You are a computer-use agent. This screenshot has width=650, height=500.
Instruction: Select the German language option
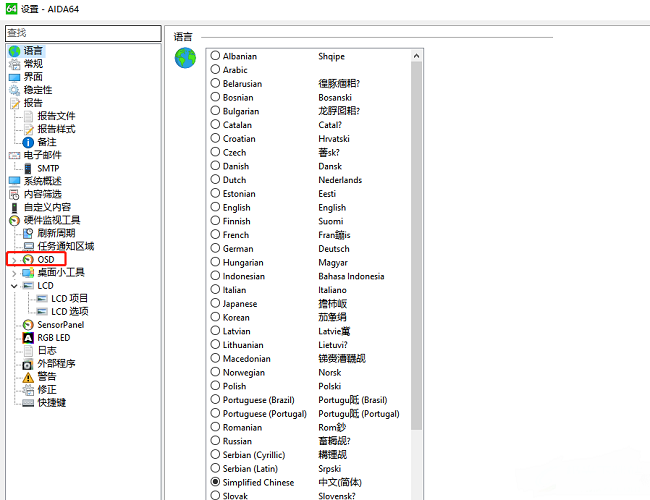215,248
